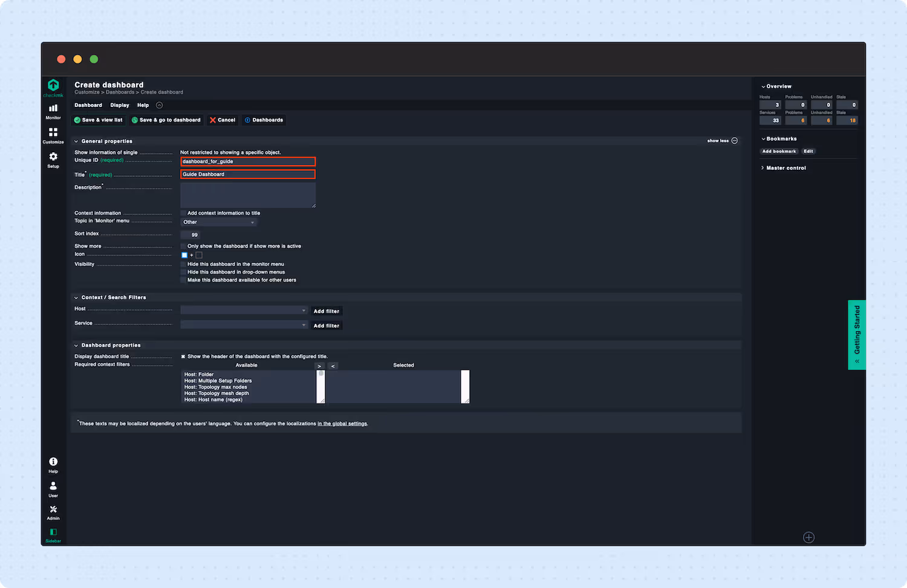The height and width of the screenshot is (588, 907).
Task: Click the Save & view list button
Action: [x=98, y=120]
